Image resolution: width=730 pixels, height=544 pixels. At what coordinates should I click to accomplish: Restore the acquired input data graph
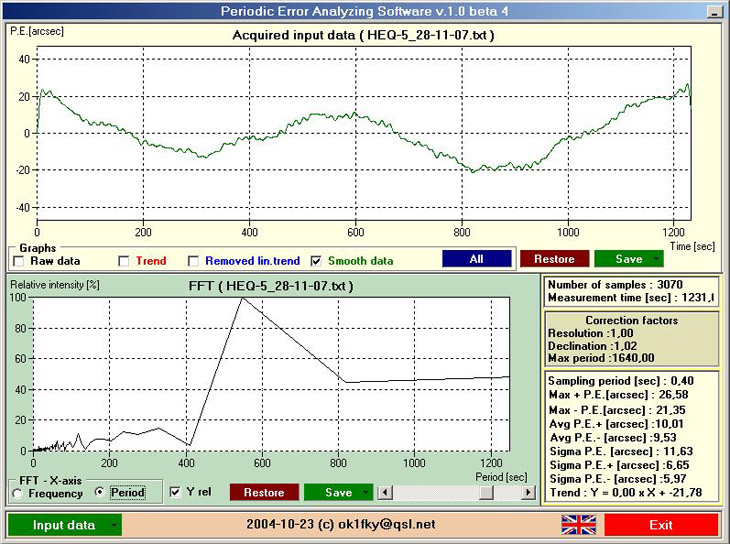click(x=554, y=259)
